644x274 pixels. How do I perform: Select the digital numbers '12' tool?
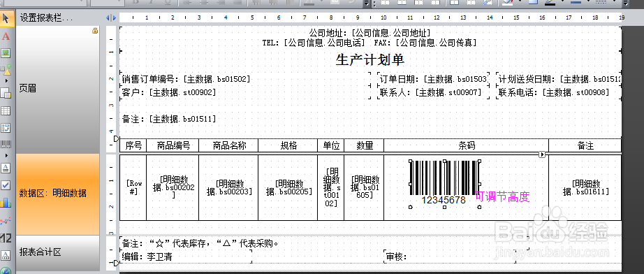click(x=6, y=238)
